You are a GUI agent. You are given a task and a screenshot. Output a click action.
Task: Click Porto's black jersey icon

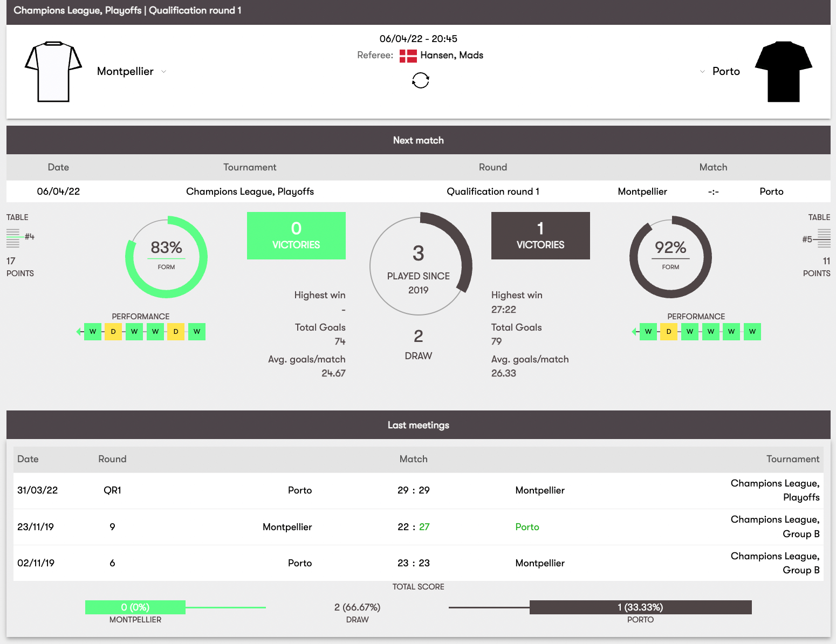pos(783,71)
